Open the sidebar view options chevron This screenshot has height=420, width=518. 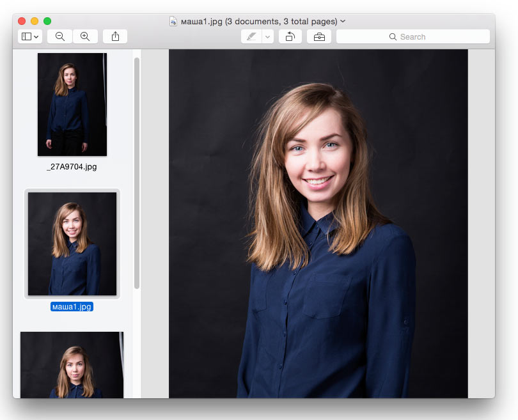pos(36,36)
